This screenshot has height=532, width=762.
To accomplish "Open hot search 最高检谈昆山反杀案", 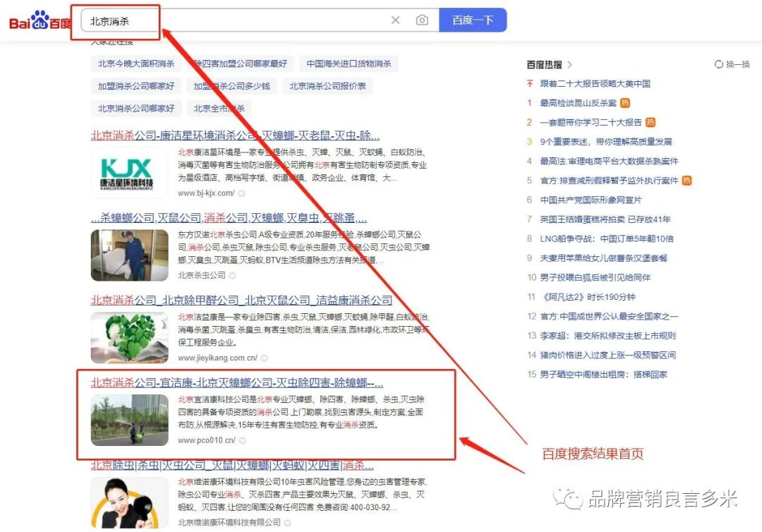I will point(578,103).
